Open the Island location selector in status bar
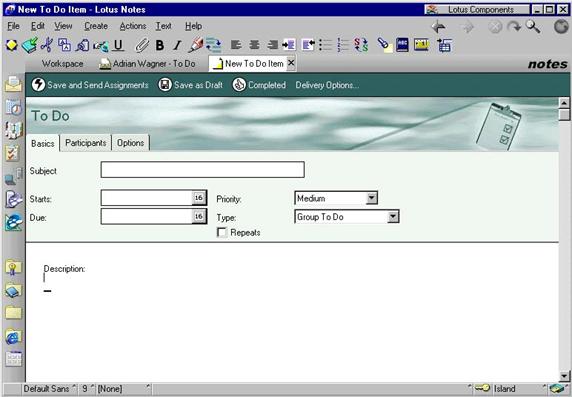This screenshot has height=397, width=572. 519,389
